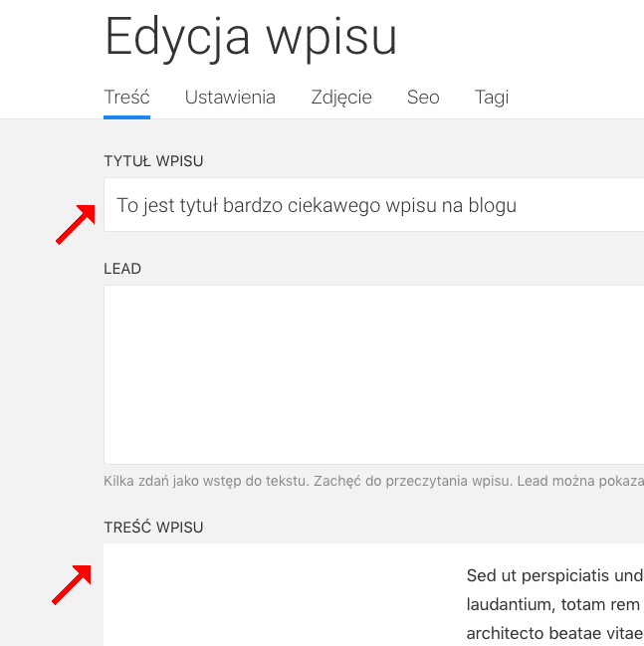Select the Zdjęcie tab
The width and height of the screenshot is (644, 646).
point(340,98)
